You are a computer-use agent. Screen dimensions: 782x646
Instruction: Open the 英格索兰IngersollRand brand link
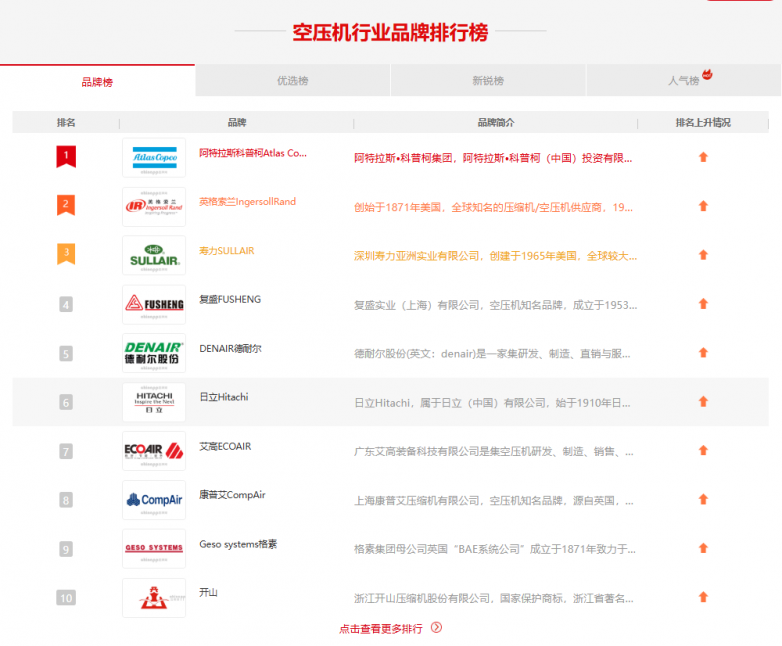point(247,202)
